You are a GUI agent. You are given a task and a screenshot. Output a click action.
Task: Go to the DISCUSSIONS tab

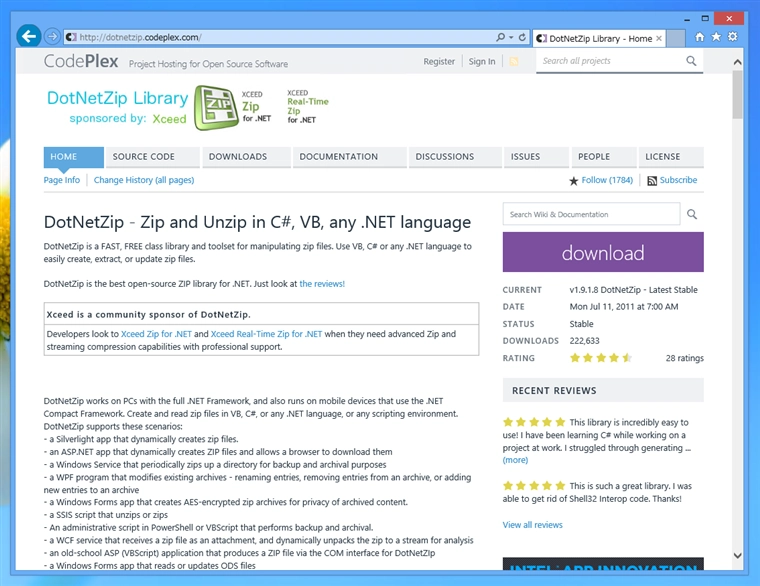(455, 157)
